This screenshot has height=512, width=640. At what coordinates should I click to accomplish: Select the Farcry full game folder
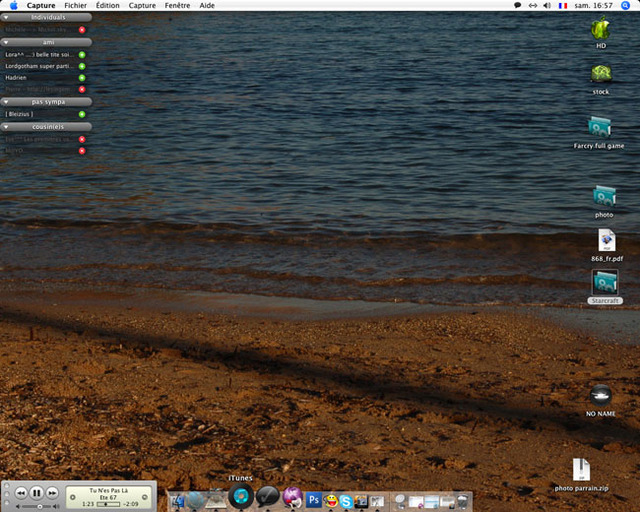(x=599, y=127)
